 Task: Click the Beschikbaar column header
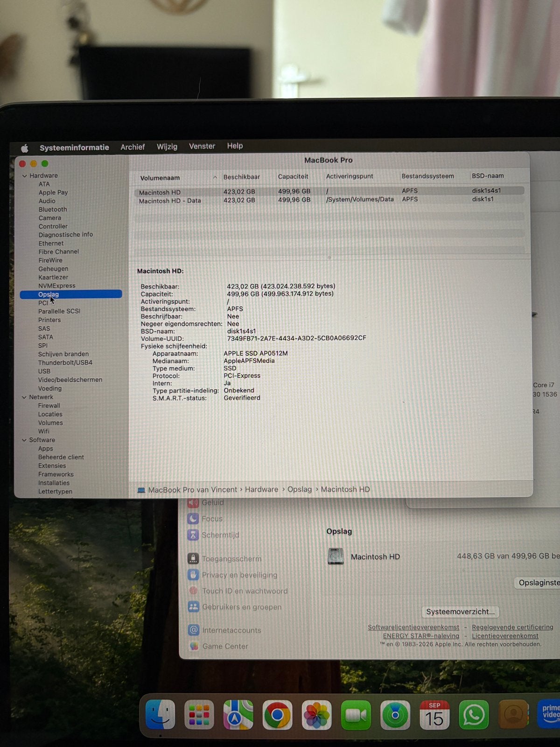coord(242,177)
